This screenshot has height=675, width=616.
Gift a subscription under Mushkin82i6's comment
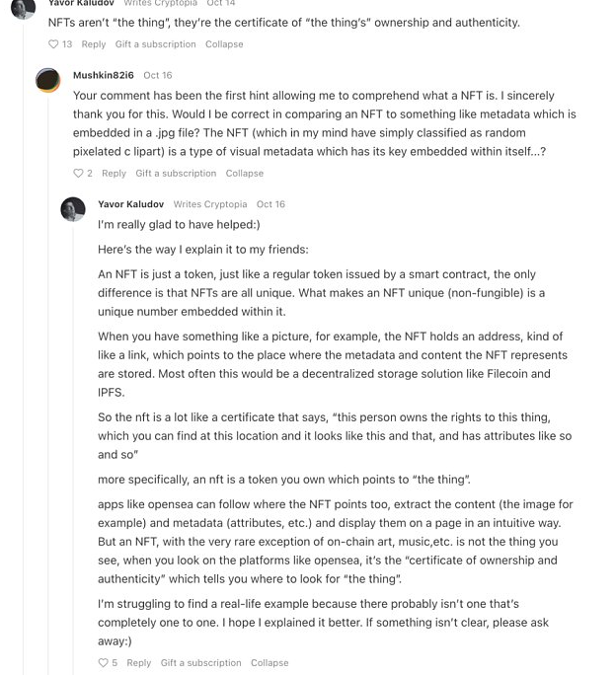176,174
